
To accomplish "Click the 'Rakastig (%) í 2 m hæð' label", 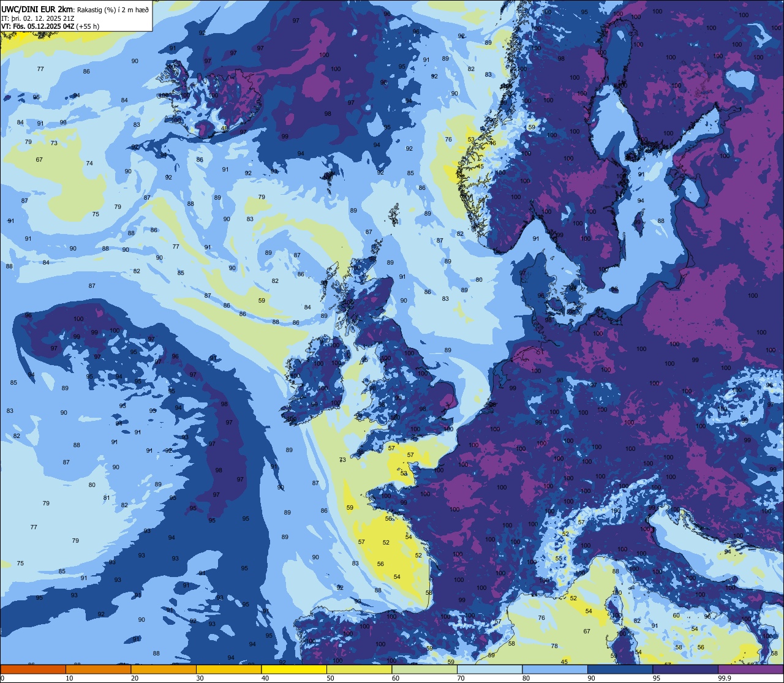I will 113,9.
